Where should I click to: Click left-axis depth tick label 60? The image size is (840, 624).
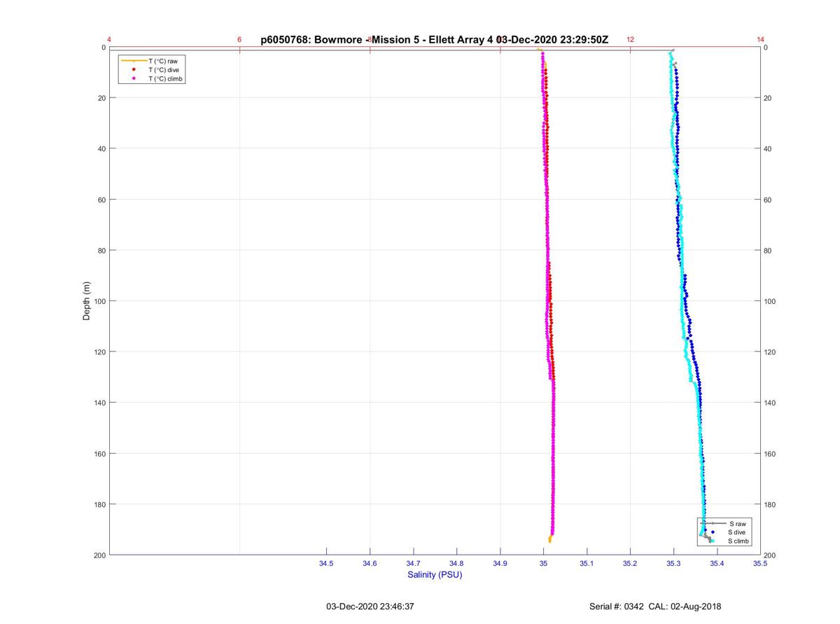pyautogui.click(x=101, y=200)
